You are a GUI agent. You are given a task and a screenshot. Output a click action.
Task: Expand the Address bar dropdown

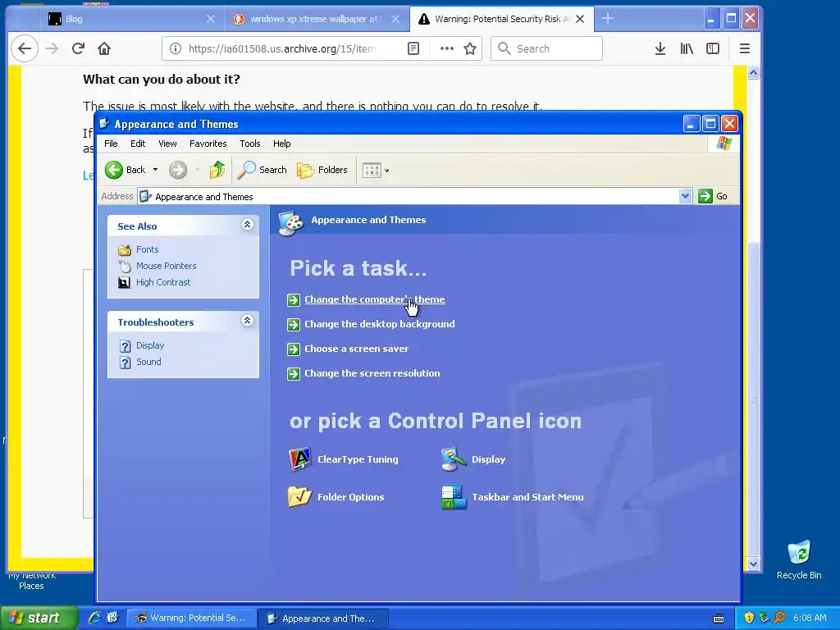pyautogui.click(x=685, y=196)
